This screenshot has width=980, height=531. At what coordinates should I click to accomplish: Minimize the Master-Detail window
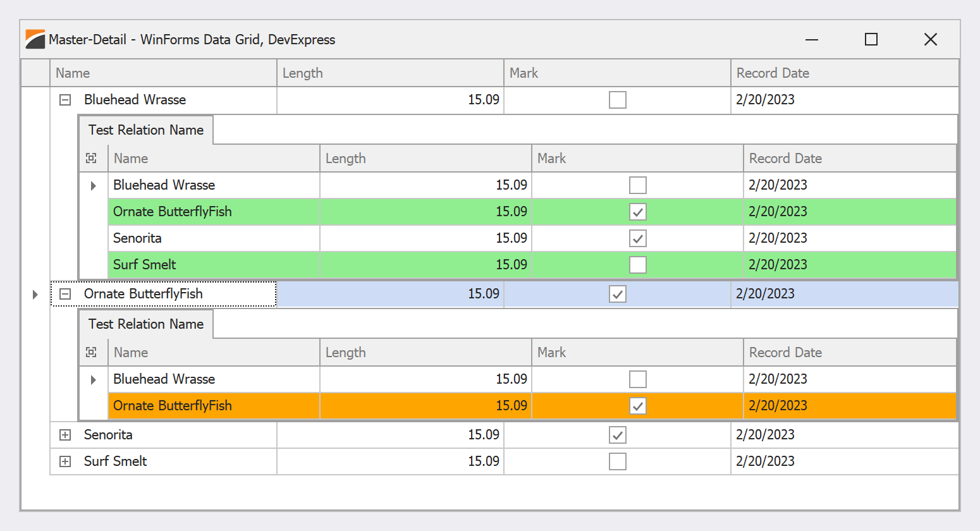812,39
